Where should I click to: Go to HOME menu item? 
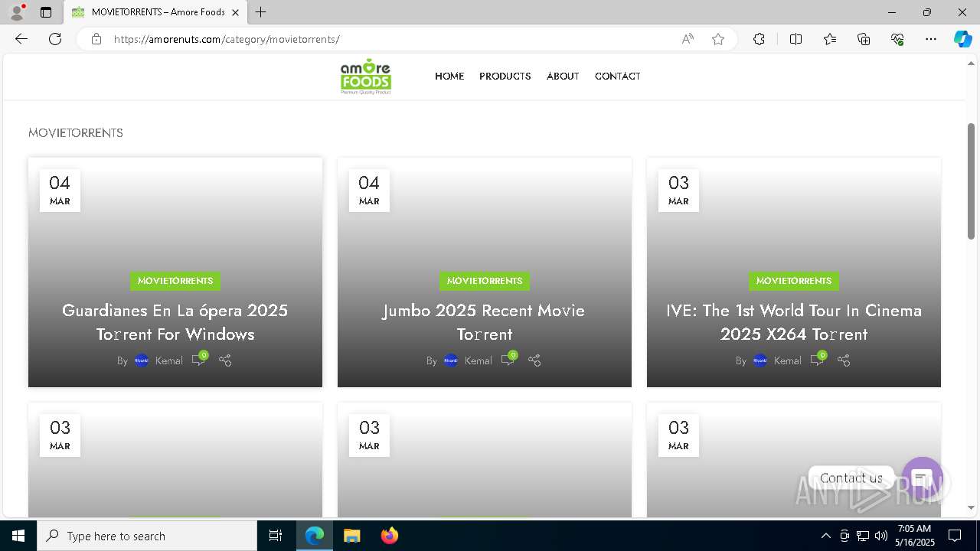coord(449,77)
